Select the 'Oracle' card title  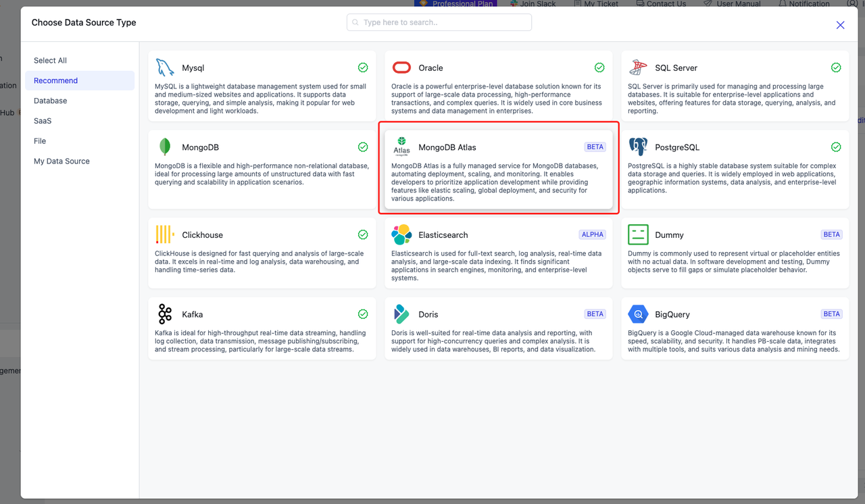tap(431, 68)
